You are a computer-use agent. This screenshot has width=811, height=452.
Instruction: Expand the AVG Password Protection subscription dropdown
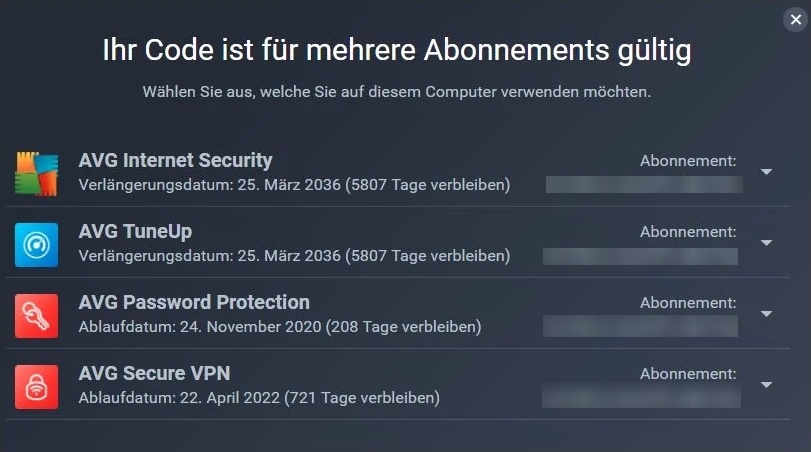(766, 314)
